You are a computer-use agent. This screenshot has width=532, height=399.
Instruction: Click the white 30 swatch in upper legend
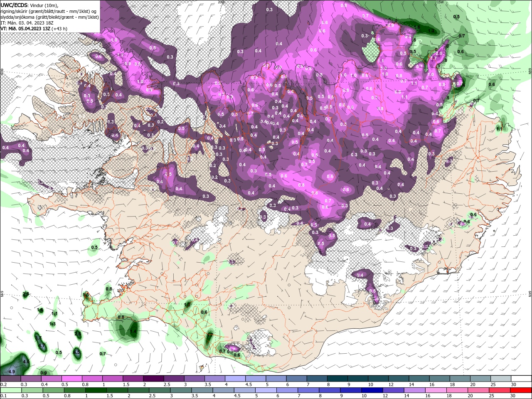(x=521, y=379)
